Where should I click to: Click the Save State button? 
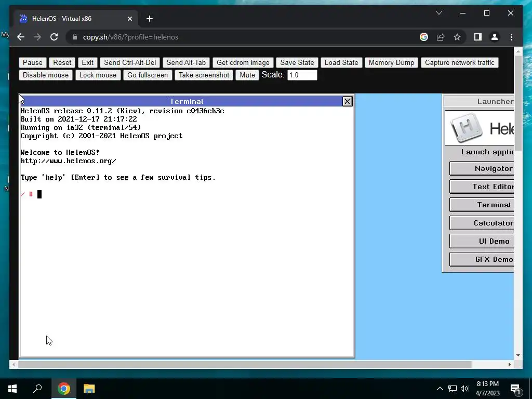coord(297,62)
